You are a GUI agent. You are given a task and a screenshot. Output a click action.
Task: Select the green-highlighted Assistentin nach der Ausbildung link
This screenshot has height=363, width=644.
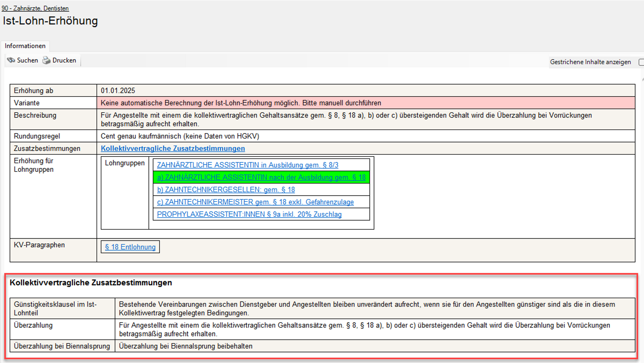261,178
